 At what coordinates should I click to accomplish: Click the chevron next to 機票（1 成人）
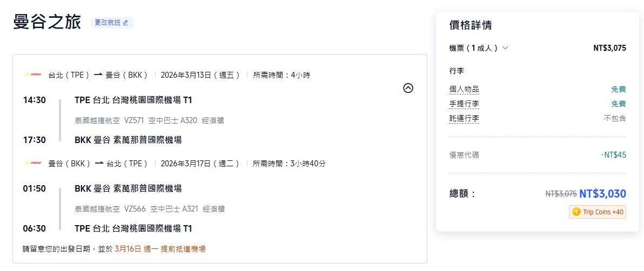pos(505,48)
